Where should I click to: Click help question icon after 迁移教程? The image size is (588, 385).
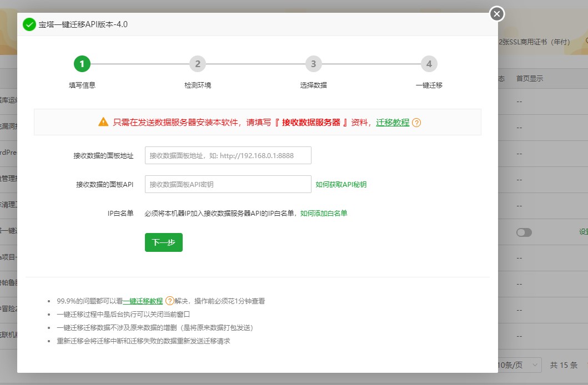tap(416, 123)
